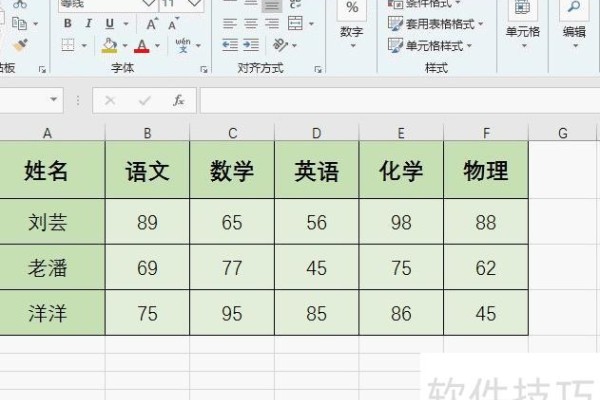Select 老潘's 数学 score 77

click(232, 267)
